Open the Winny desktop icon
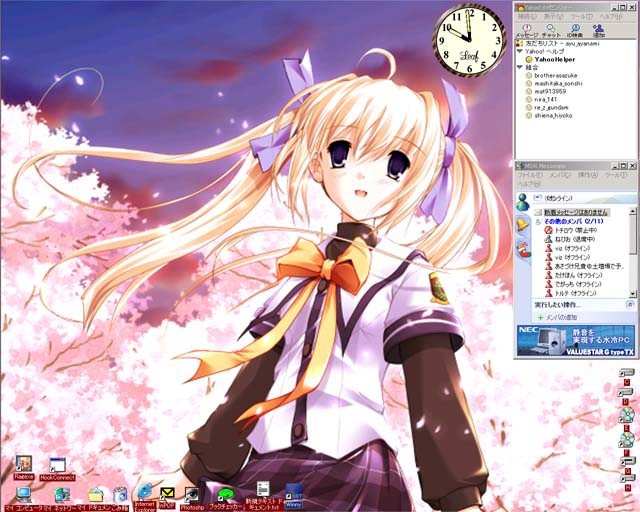 (294, 494)
